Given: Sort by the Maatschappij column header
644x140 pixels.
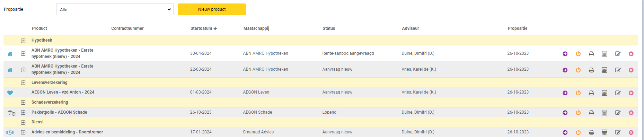Looking at the screenshot, I should (256, 28).
